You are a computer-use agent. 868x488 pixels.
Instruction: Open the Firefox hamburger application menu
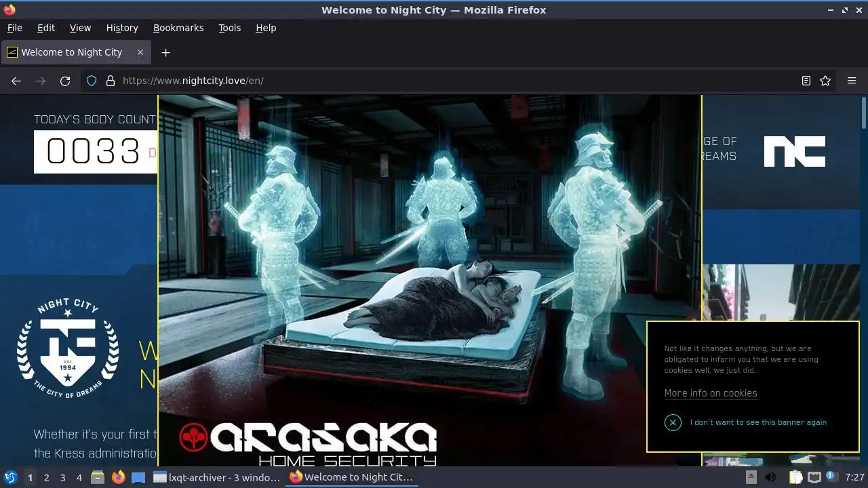tap(852, 81)
